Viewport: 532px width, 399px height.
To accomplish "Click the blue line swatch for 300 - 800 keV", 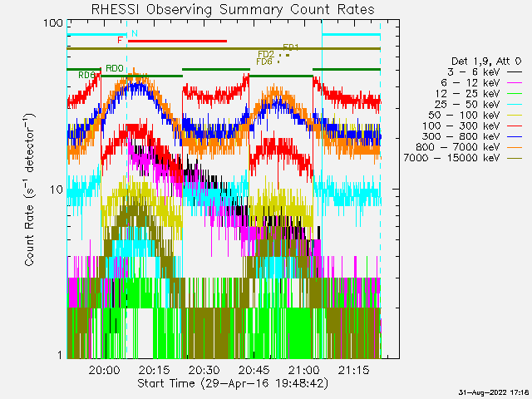I will 515,136.
